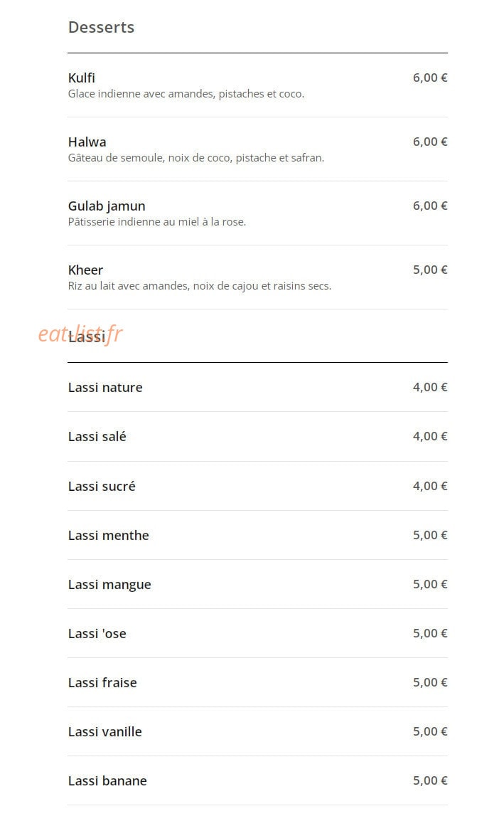Select the Kulfi dessert item
The image size is (504, 816).
tap(257, 85)
